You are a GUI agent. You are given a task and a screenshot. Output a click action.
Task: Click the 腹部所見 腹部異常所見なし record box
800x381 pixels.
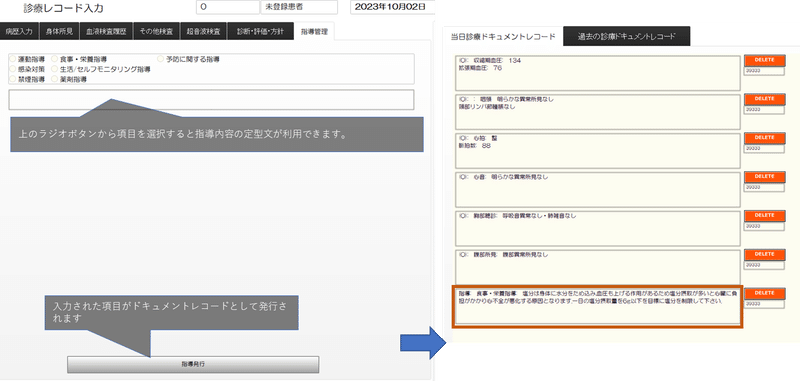coord(598,267)
